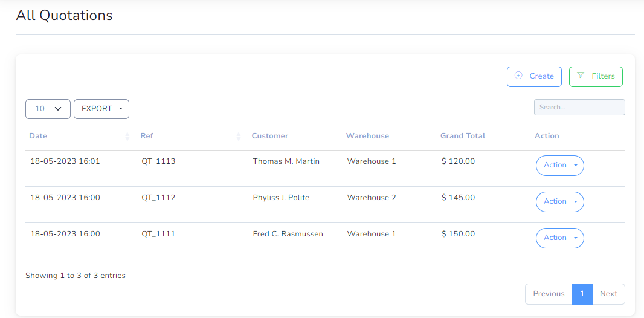Sort by Ref column arrows icon
The width and height of the screenshot is (644, 318).
pyautogui.click(x=239, y=137)
